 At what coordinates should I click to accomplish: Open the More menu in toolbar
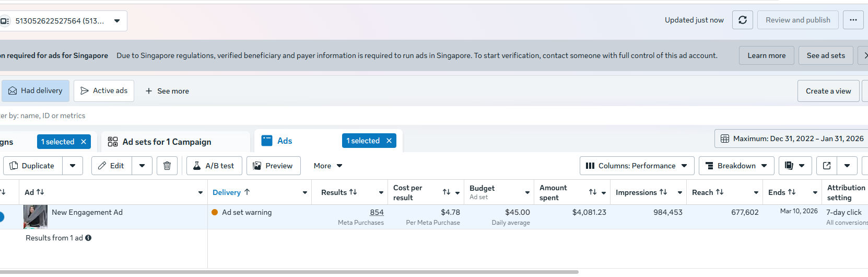click(328, 166)
